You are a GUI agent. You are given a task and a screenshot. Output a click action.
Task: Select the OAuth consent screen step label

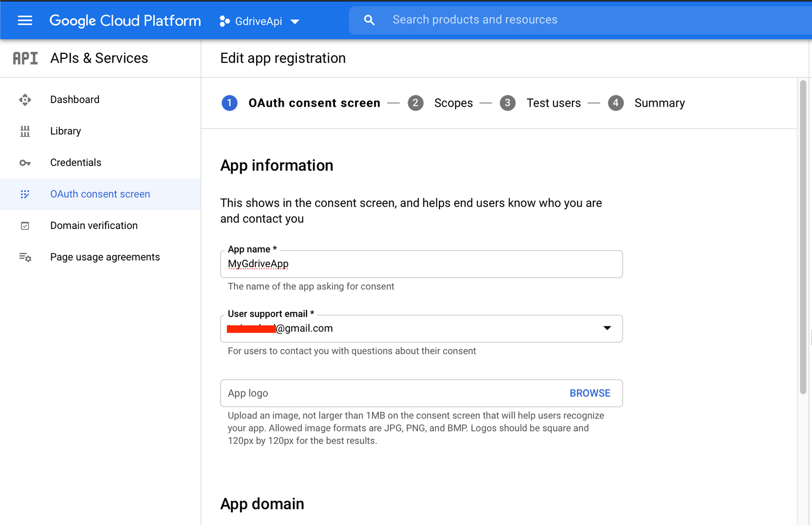click(x=314, y=103)
